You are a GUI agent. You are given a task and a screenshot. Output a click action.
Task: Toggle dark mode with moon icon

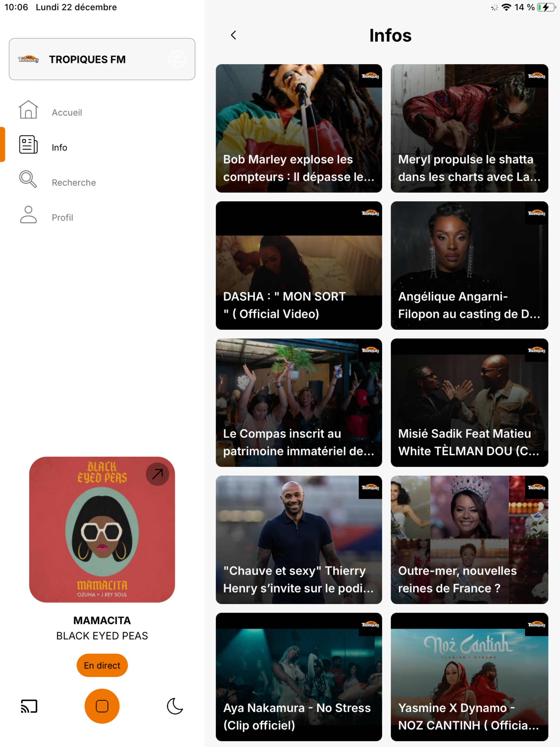(x=175, y=706)
